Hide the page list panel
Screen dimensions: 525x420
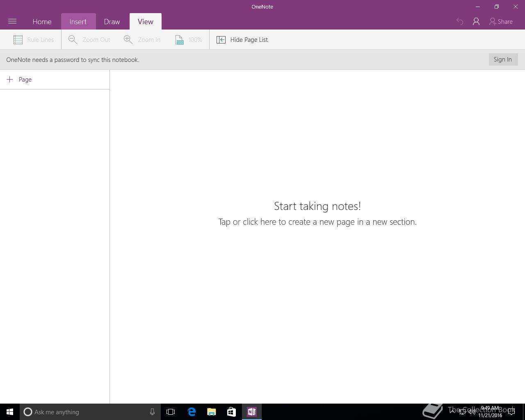click(x=242, y=40)
